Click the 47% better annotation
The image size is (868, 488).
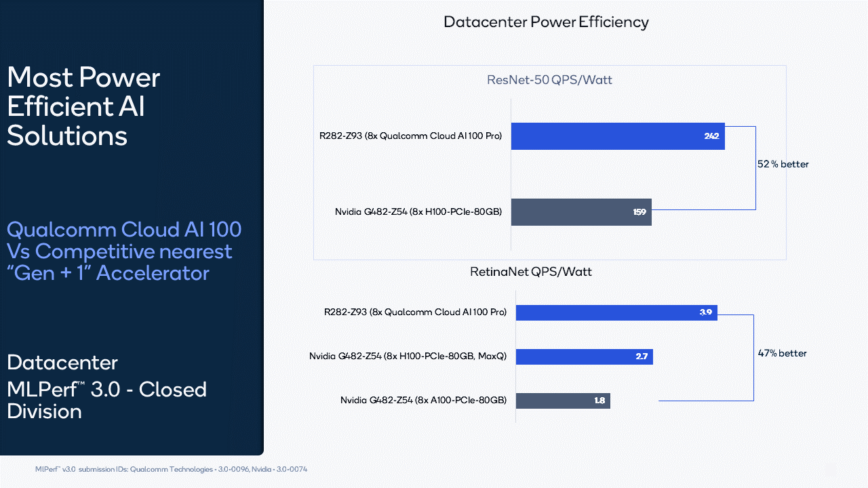[x=782, y=353]
